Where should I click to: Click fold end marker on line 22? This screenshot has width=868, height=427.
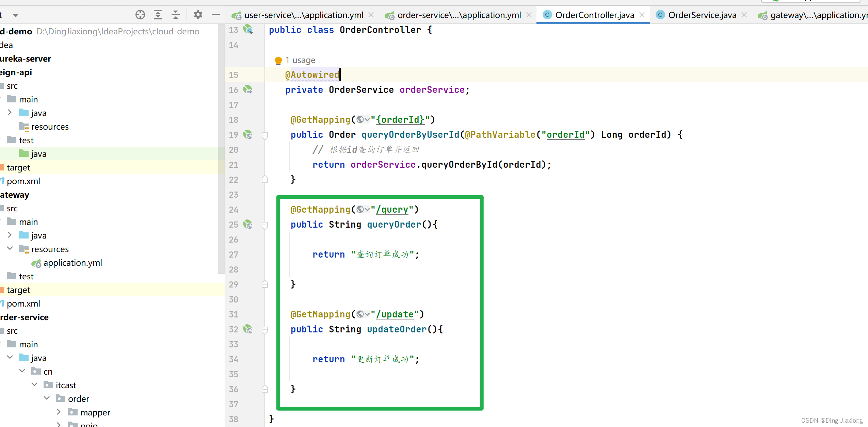tap(265, 179)
